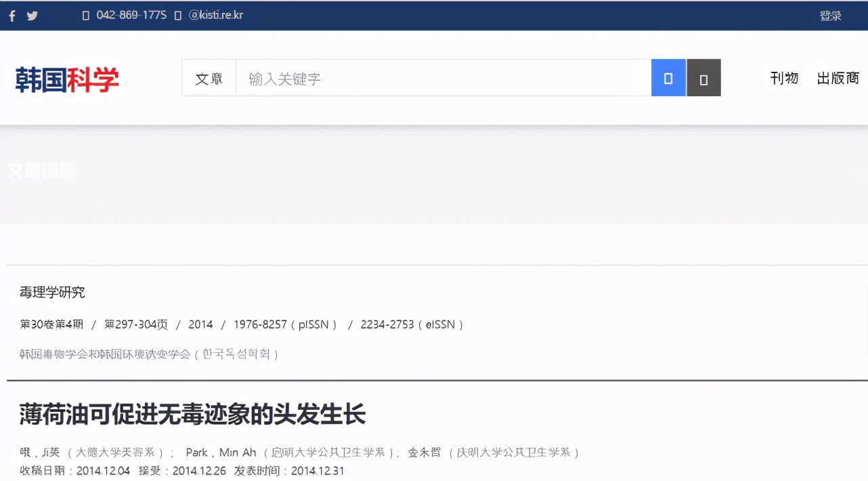
Task: Click the pISSN number 1976-8257
Action: point(261,324)
